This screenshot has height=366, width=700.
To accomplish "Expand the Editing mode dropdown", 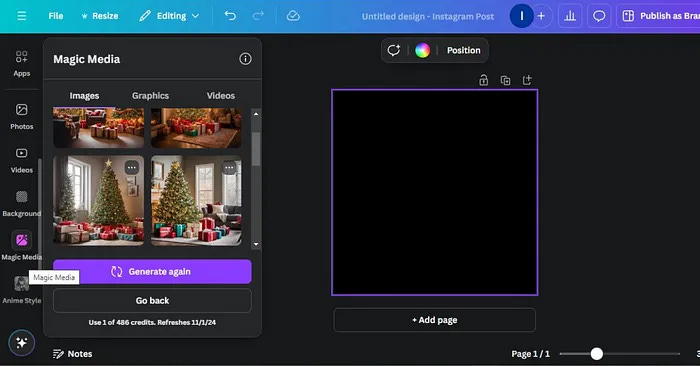I will (x=169, y=16).
